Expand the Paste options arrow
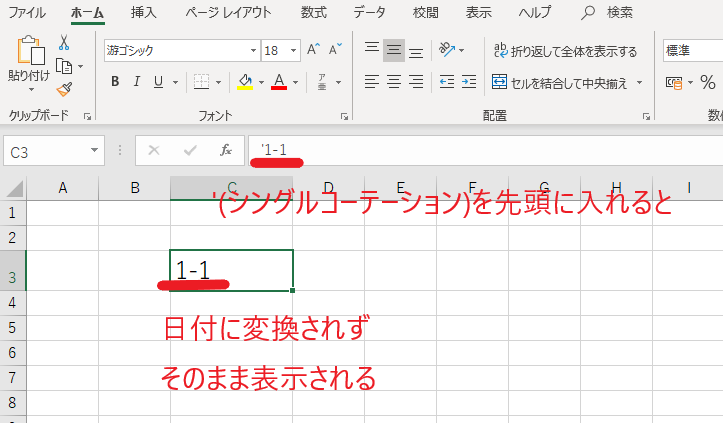This screenshot has height=423, width=723. 31,89
